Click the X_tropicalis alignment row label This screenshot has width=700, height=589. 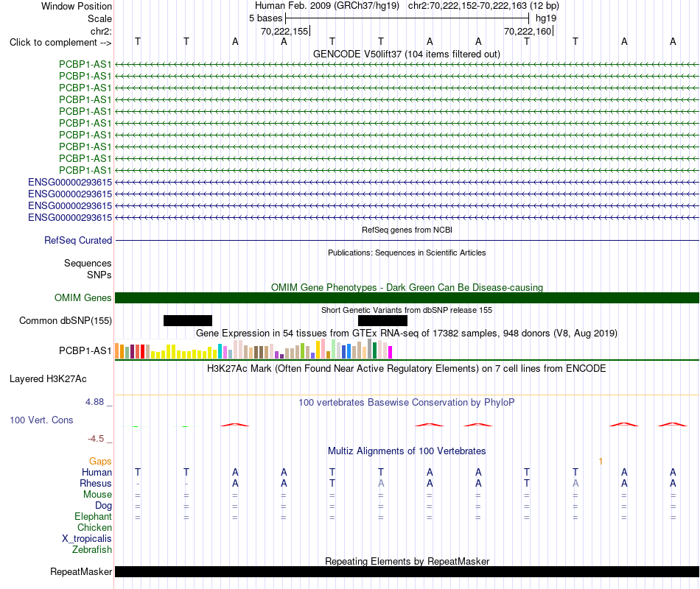[87, 539]
